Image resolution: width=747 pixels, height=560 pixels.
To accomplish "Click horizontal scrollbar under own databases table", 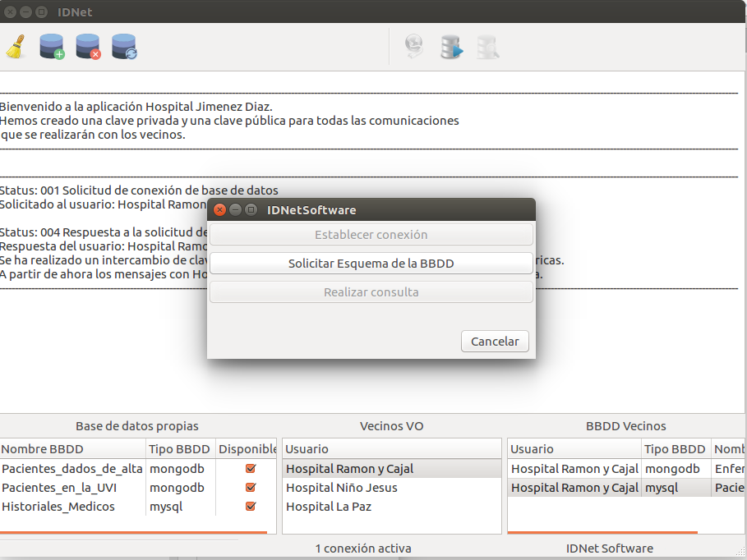I will click(x=133, y=532).
